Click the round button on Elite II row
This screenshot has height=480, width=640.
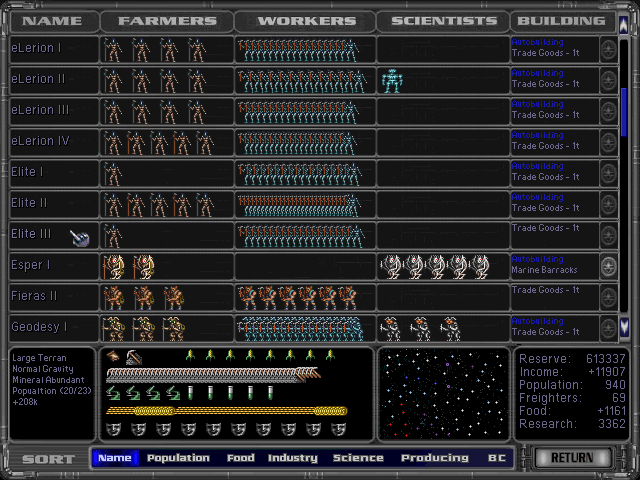tap(608, 205)
